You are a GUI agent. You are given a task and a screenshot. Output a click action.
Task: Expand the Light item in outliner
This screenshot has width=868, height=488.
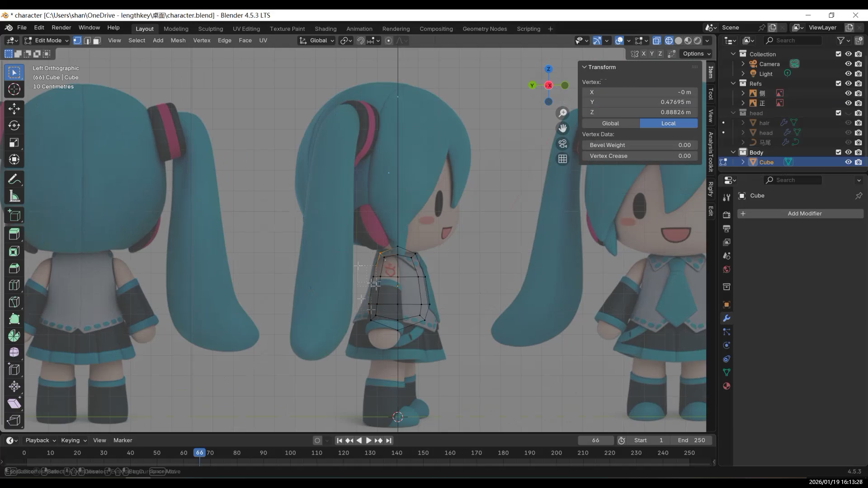coord(743,74)
